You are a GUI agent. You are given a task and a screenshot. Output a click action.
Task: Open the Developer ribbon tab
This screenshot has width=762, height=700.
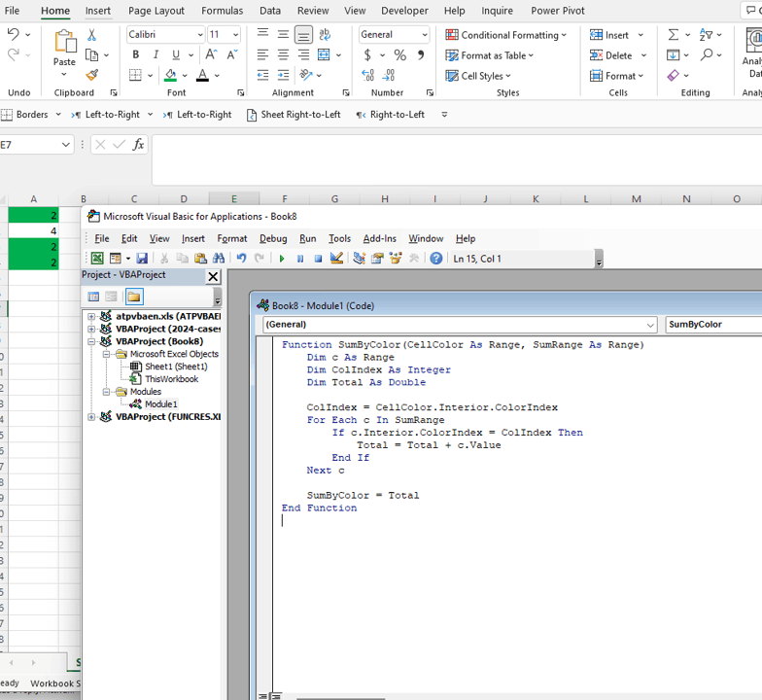pos(404,11)
